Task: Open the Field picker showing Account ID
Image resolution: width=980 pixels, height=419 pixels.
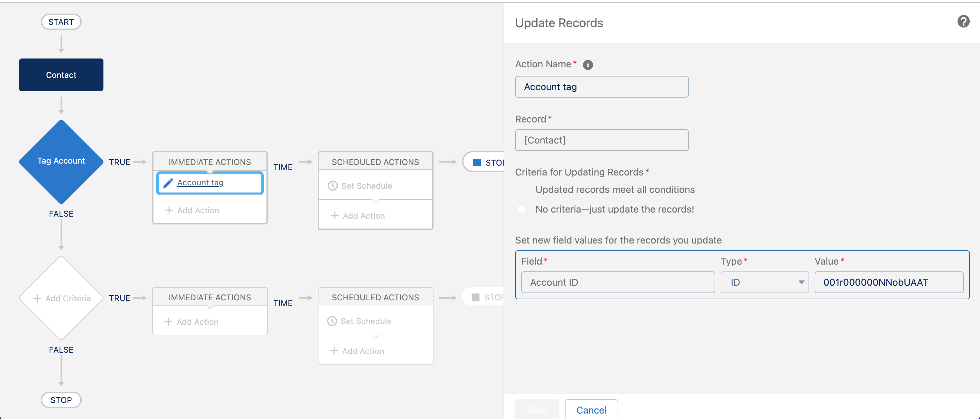Action: click(x=618, y=282)
